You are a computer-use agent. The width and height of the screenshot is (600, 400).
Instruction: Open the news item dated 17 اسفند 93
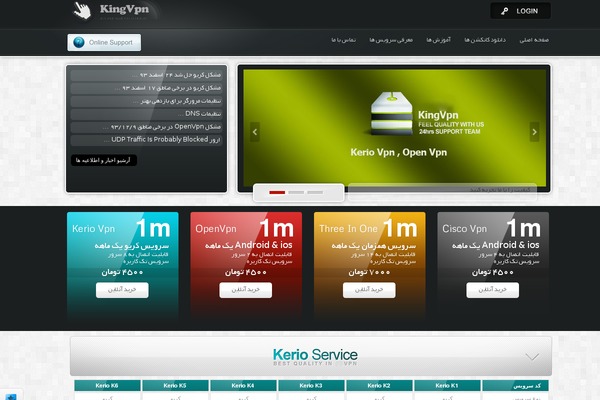146,88
